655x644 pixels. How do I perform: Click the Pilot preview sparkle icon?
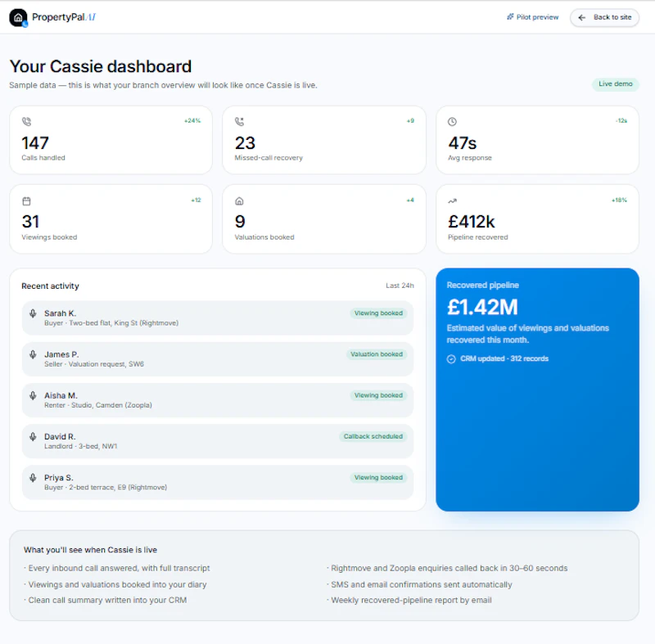tap(510, 16)
